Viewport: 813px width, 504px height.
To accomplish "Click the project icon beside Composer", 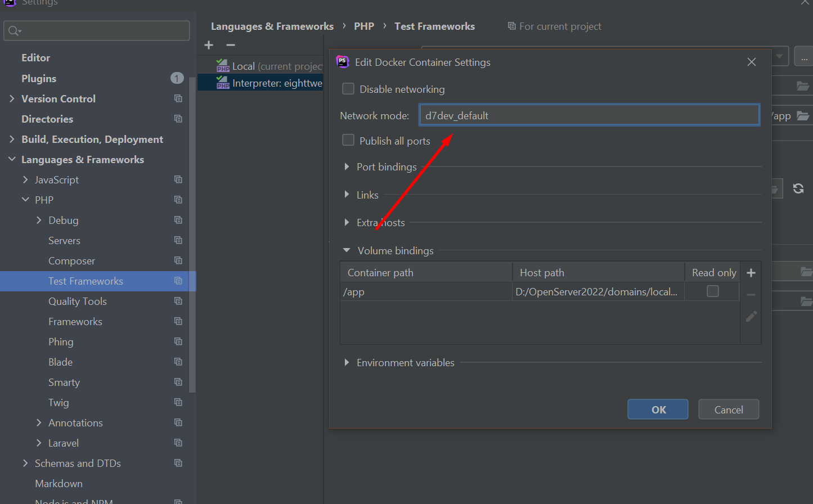I will 178,260.
